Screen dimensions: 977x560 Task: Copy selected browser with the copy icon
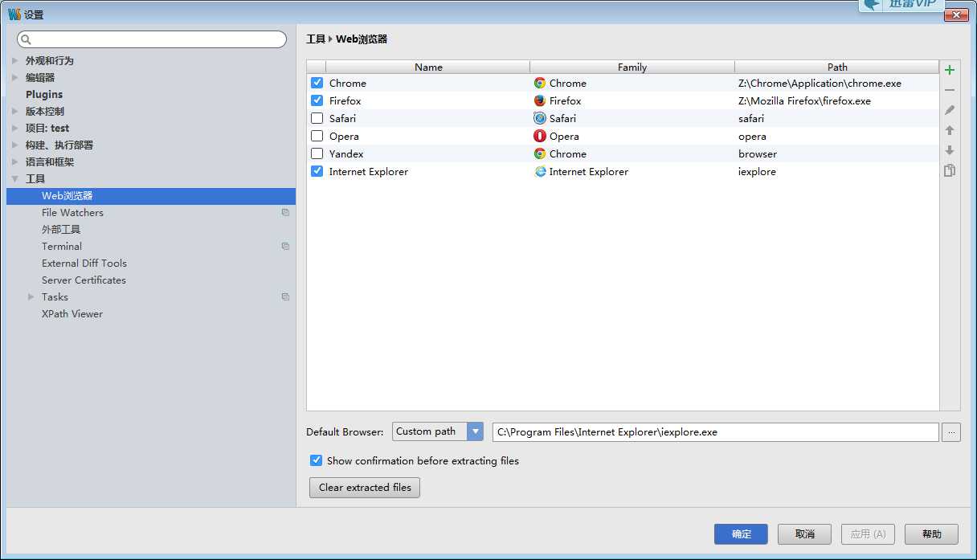coord(950,170)
